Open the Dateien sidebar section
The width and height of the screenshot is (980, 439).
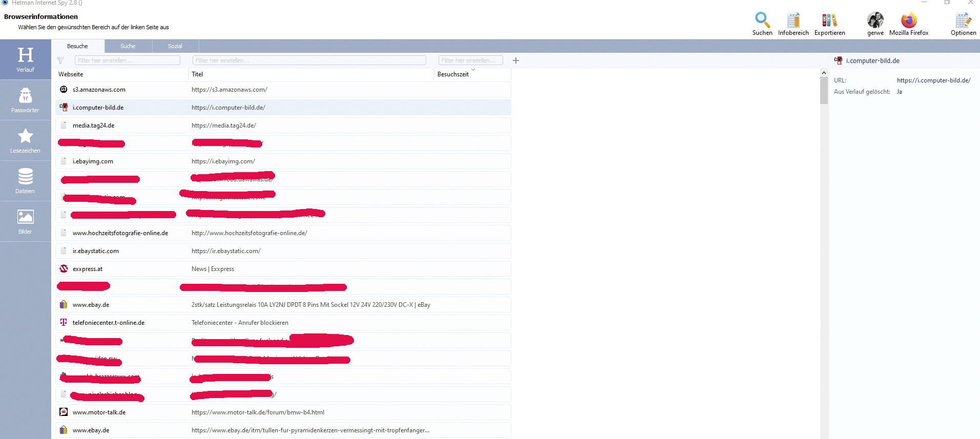[25, 181]
